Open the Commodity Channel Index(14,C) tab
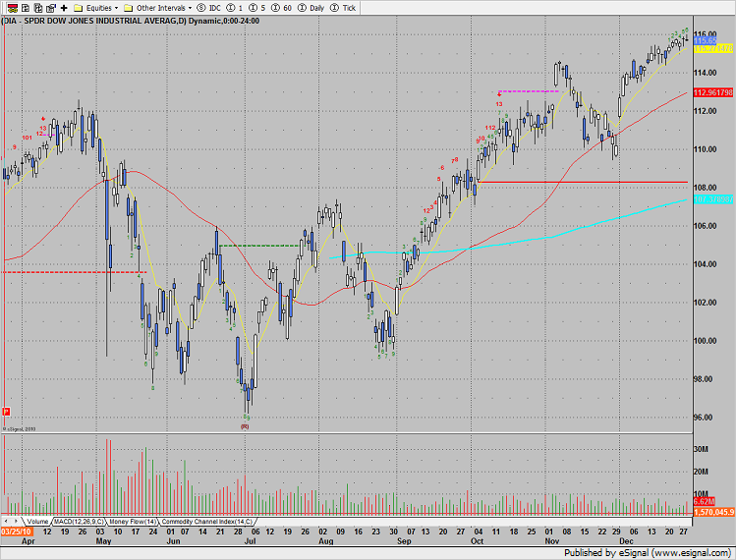 point(207,522)
